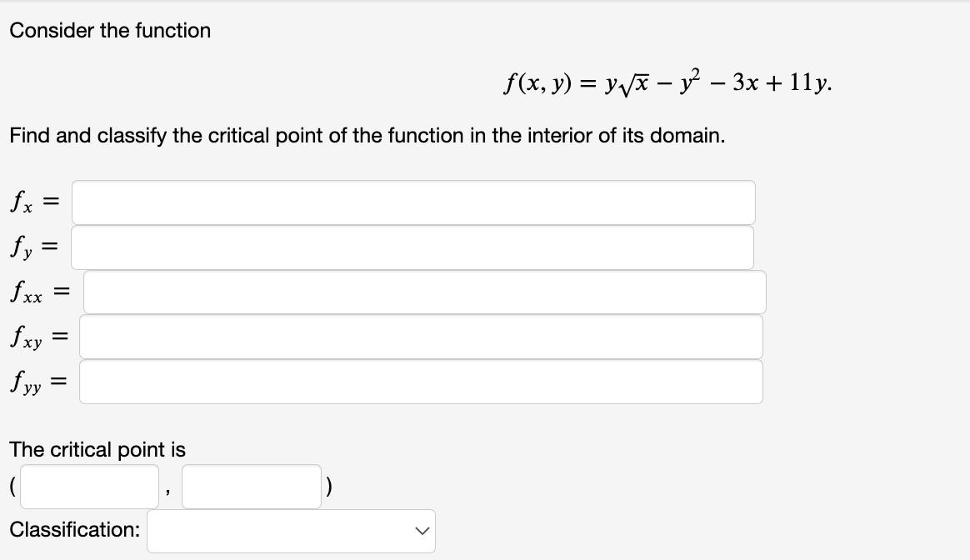This screenshot has height=560, width=970.
Task: Click the second critical point coordinate box
Action: click(x=251, y=487)
